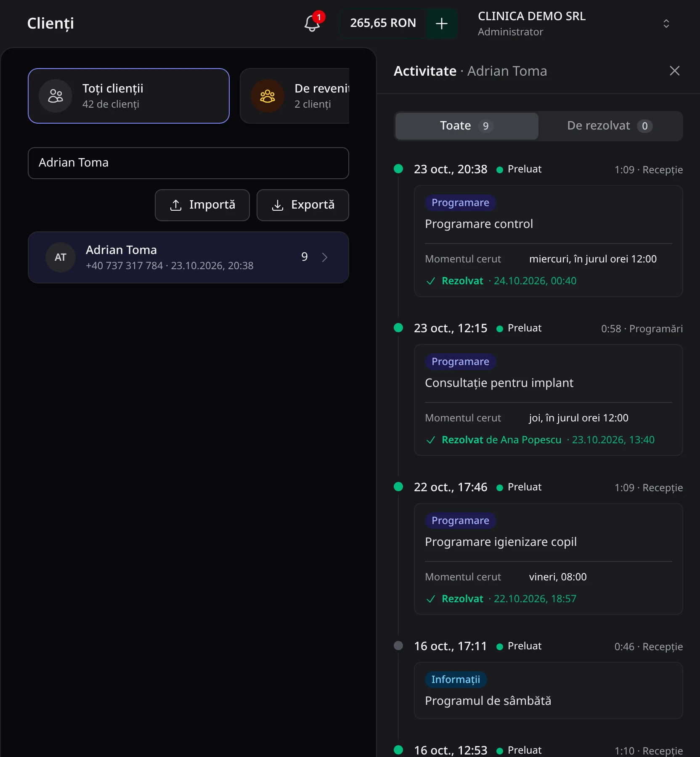This screenshot has height=757, width=700.
Task: Expand the CLINICA DEMO SRL account switcher
Action: 666,24
